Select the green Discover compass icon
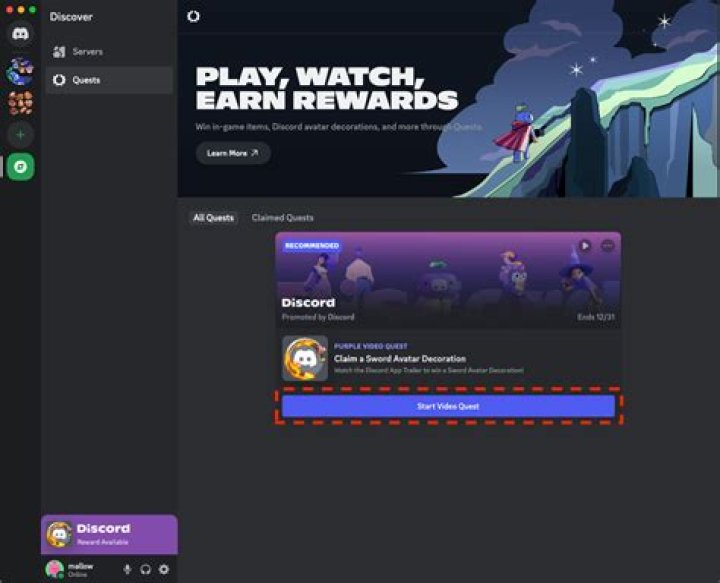 coord(20,167)
